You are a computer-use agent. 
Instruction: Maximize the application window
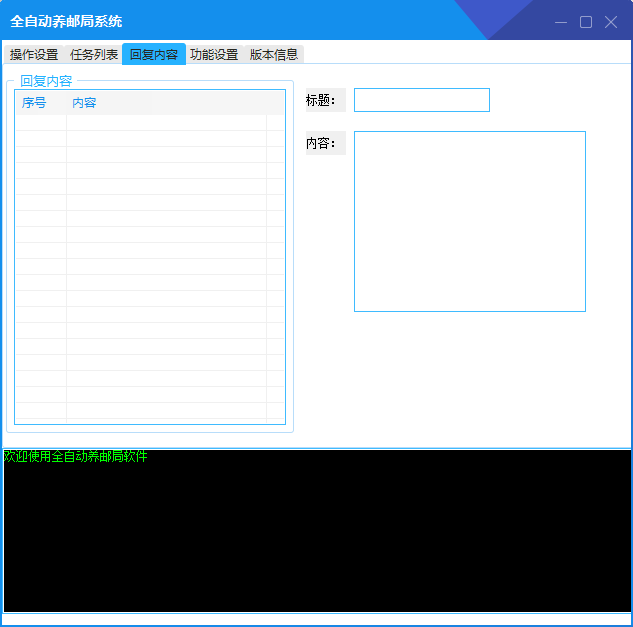tap(586, 22)
